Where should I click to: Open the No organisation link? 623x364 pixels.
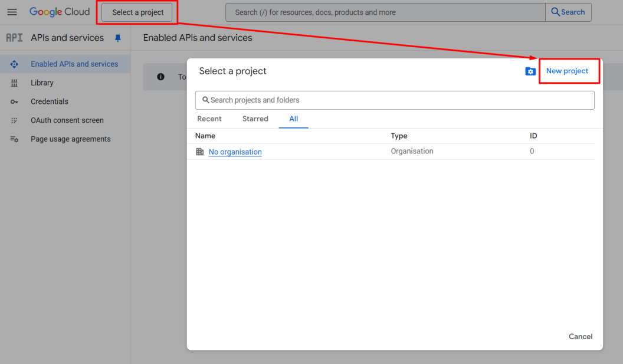(x=235, y=152)
